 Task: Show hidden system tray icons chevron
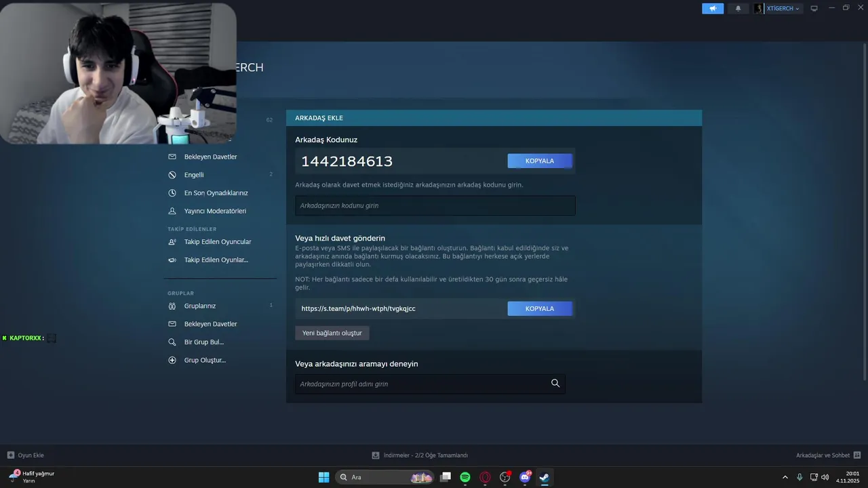(785, 477)
